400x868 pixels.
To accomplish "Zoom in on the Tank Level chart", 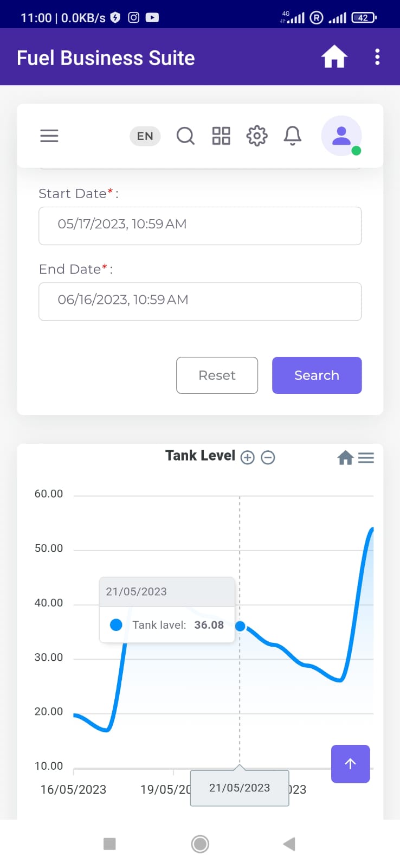I will pos(248,458).
